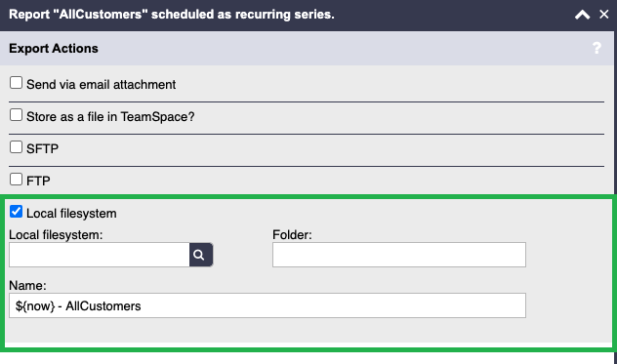This screenshot has width=617, height=364.
Task: Enable the Send via email attachment checkbox
Action: tap(16, 83)
